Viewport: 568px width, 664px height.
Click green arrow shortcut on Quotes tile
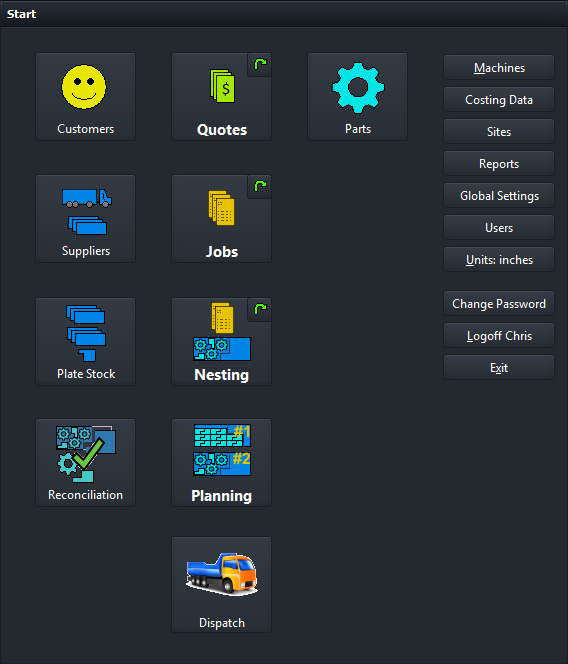tap(260, 65)
